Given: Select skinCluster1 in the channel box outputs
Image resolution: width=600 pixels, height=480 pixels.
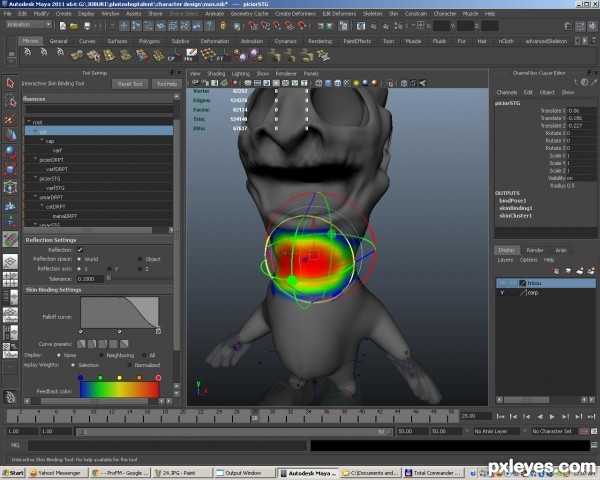Looking at the screenshot, I should [x=515, y=216].
